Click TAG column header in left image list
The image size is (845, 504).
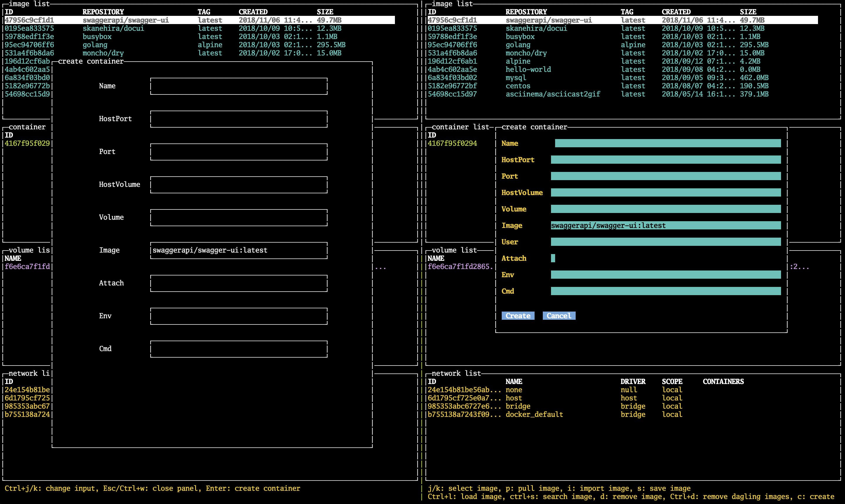(x=204, y=12)
